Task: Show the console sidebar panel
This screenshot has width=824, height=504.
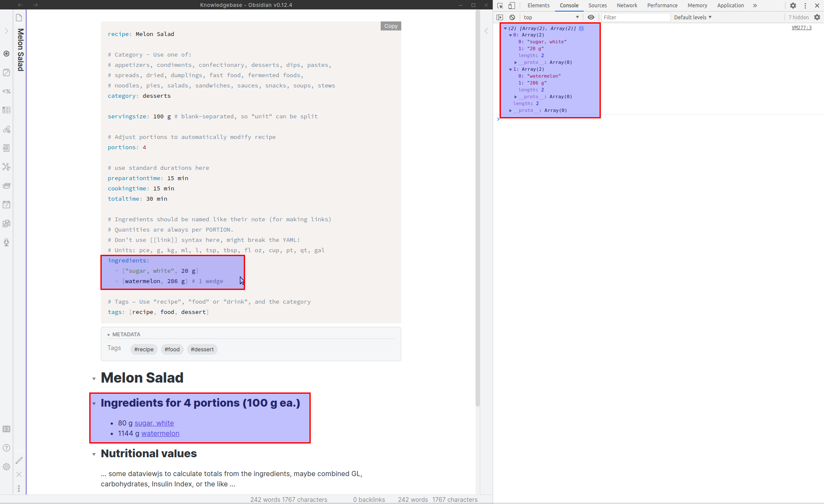Action: coord(500,17)
